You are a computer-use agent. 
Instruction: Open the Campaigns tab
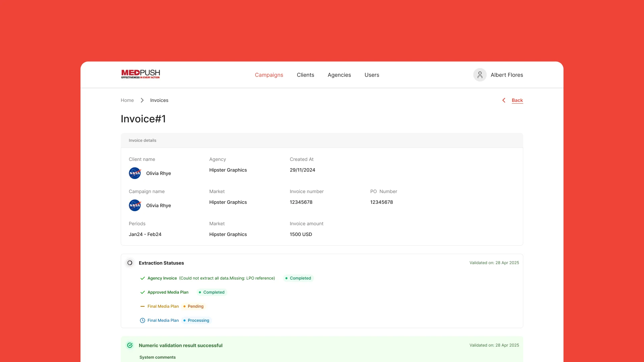coord(269,75)
